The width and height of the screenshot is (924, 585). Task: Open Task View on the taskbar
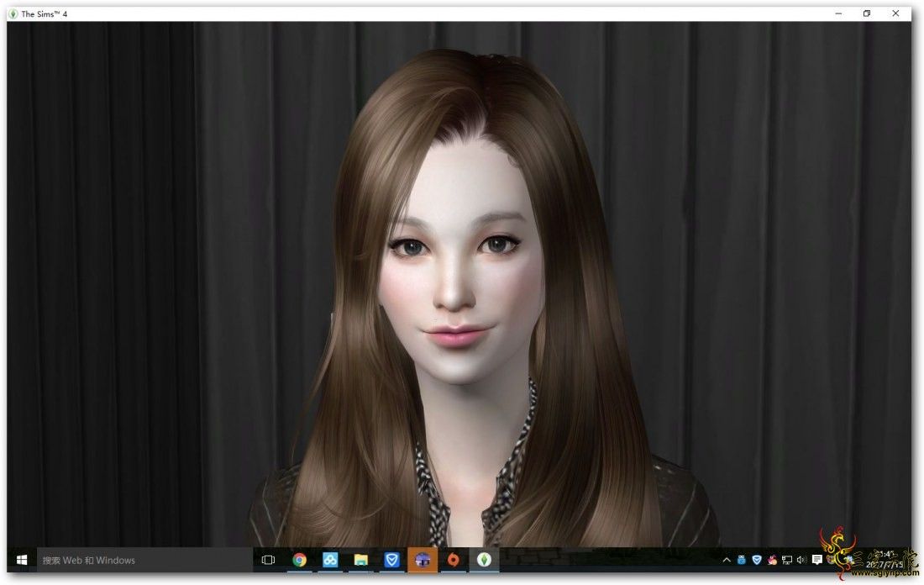[x=268, y=561]
